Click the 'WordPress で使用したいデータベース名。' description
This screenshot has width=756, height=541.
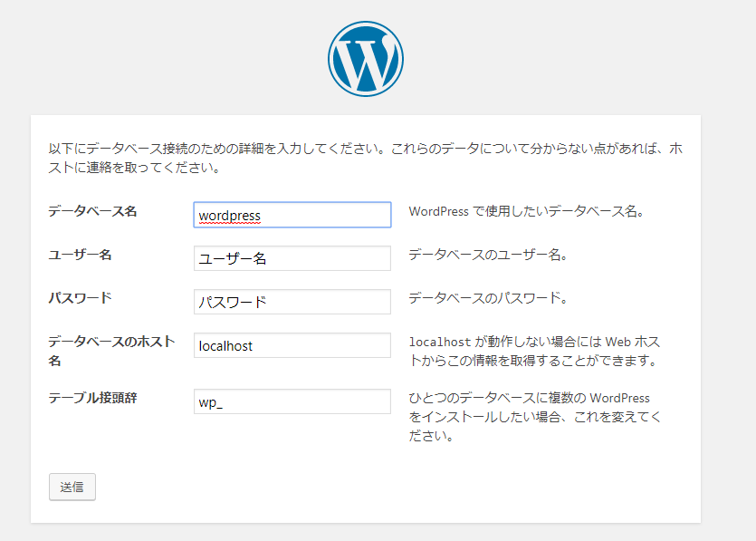tap(527, 211)
